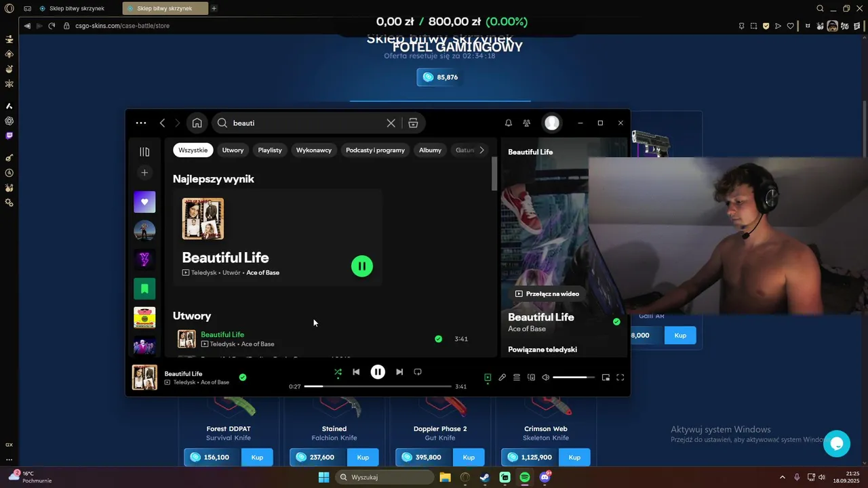Skip to previous track in Spotify

coord(356,372)
